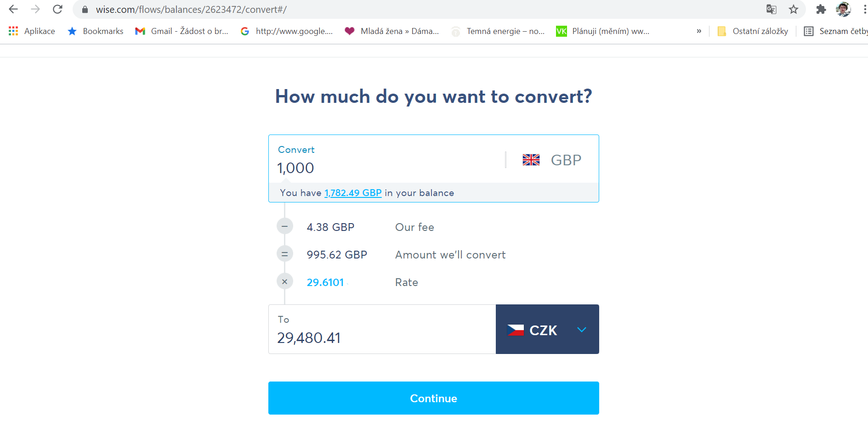Open the Ostatní záložky bookmarks folder
The width and height of the screenshot is (868, 438).
[753, 31]
